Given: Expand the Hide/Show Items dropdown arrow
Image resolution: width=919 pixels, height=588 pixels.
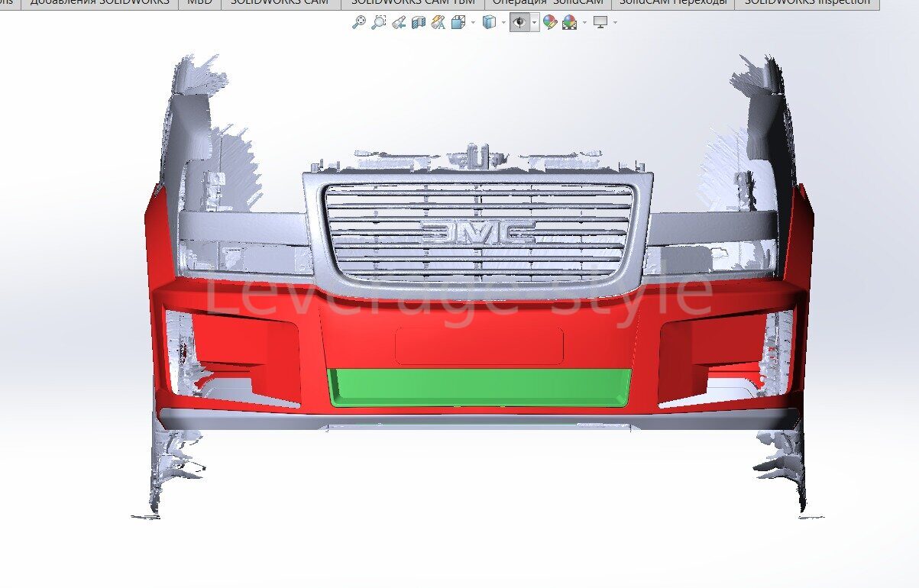Looking at the screenshot, I should click(x=534, y=23).
